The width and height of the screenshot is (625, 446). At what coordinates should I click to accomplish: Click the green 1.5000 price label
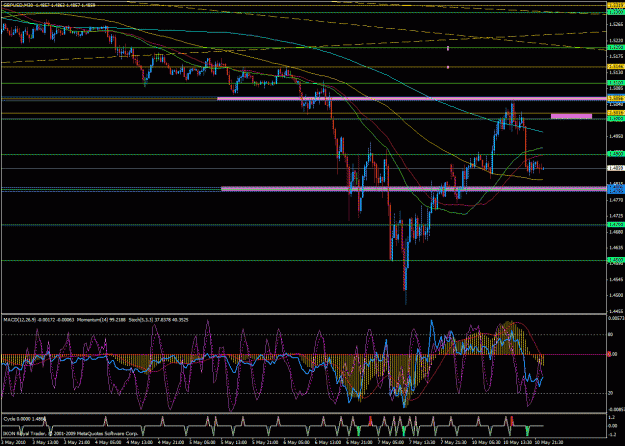[x=615, y=119]
